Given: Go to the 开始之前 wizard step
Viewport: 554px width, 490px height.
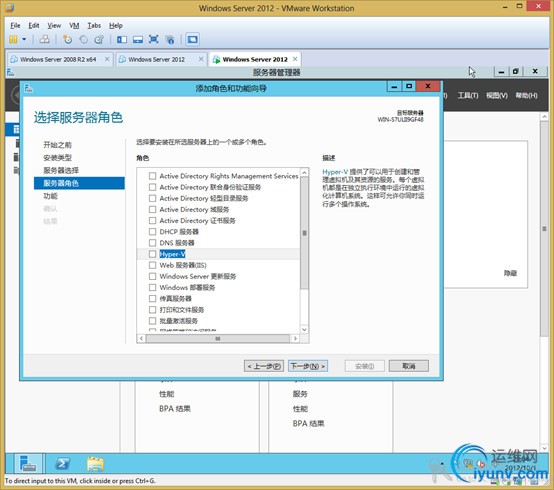Looking at the screenshot, I should click(57, 145).
